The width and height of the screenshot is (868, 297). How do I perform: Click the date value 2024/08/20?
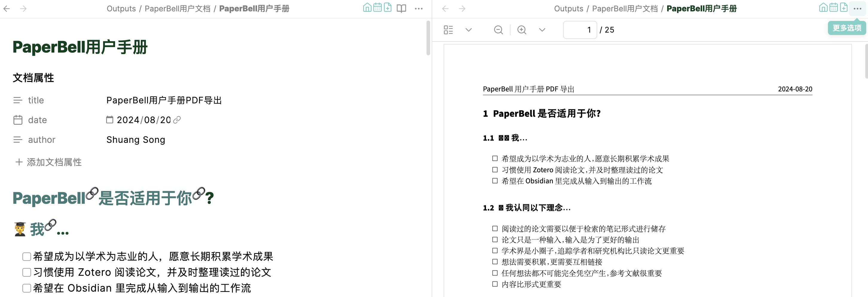(x=144, y=120)
